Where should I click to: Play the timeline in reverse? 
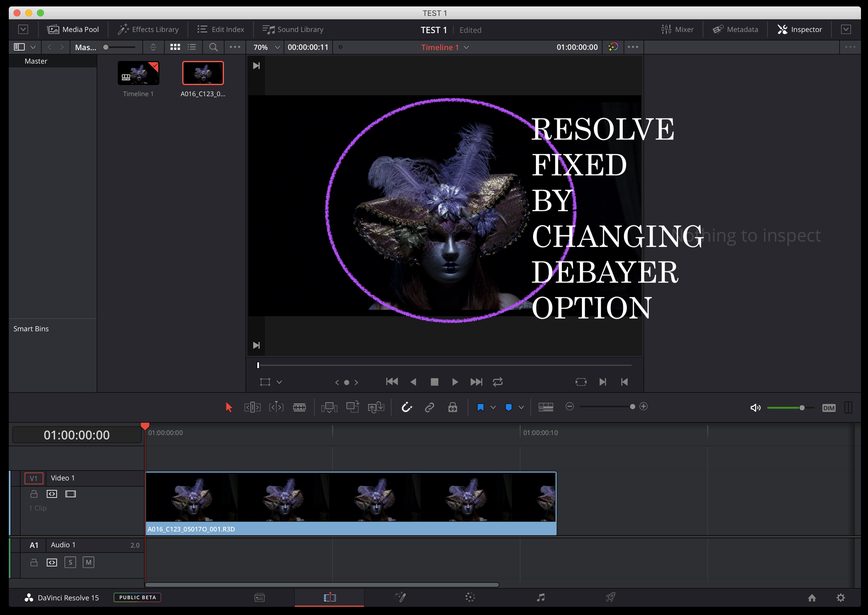[x=413, y=382]
